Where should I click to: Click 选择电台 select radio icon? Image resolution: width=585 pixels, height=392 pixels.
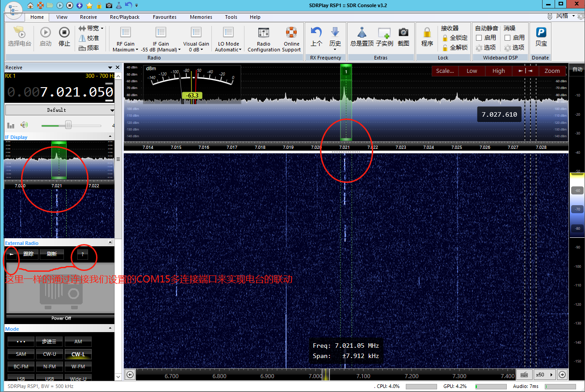pyautogui.click(x=20, y=37)
